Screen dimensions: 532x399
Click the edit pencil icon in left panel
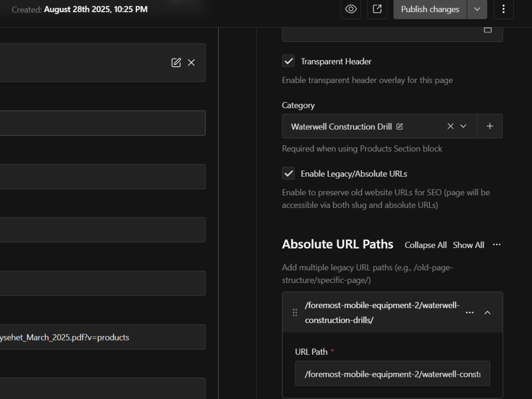coord(176,62)
